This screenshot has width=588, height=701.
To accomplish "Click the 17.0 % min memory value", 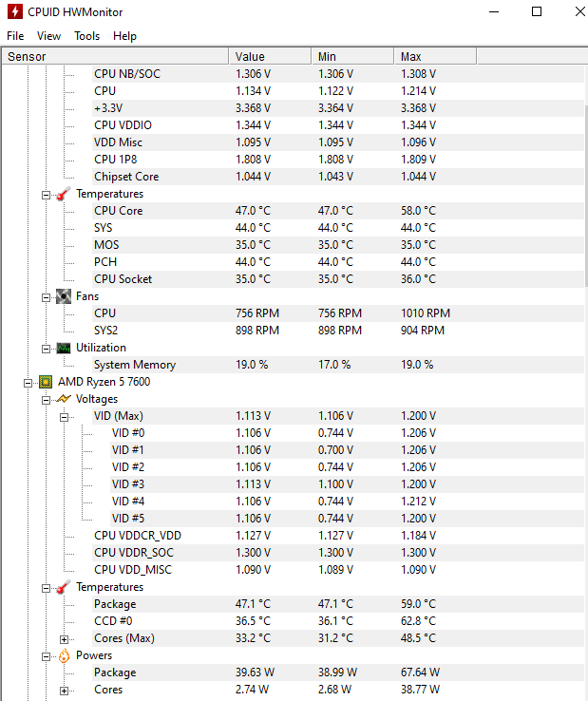I will click(x=334, y=365).
